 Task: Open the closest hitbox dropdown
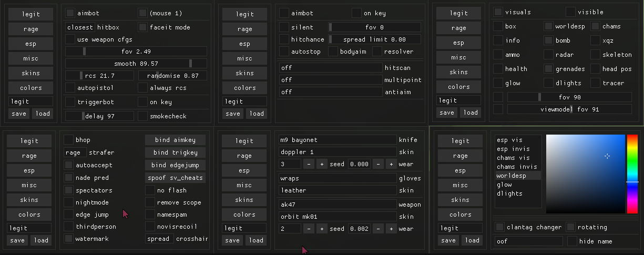point(80,27)
